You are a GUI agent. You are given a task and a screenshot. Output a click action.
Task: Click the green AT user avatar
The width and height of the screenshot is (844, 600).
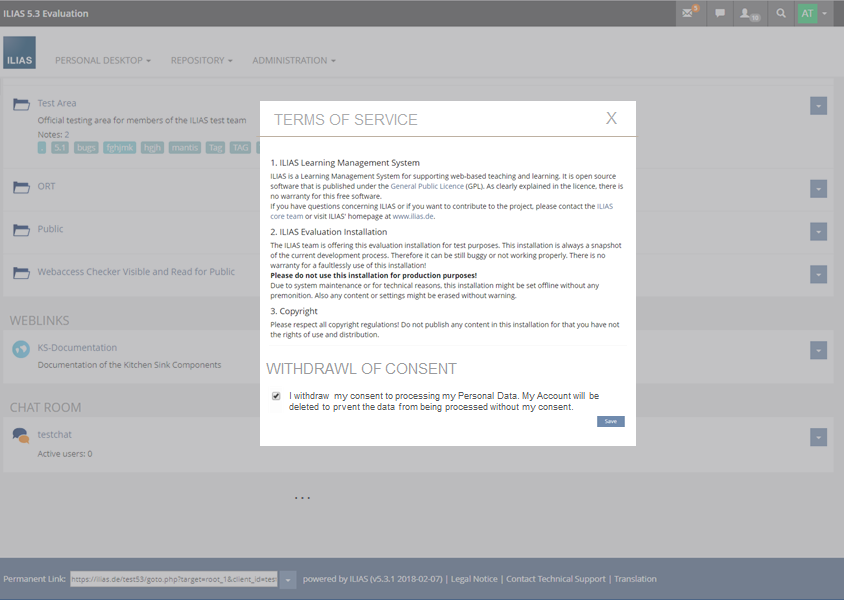click(x=807, y=13)
